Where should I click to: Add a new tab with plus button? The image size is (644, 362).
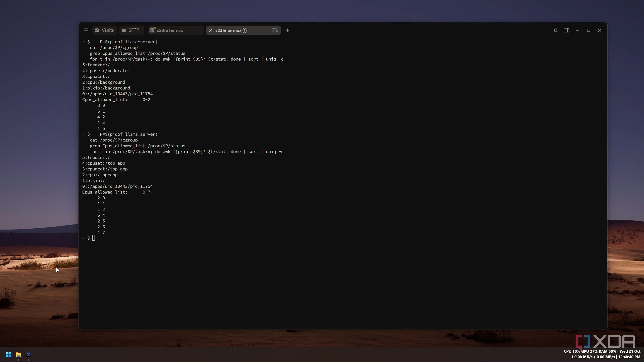click(287, 30)
